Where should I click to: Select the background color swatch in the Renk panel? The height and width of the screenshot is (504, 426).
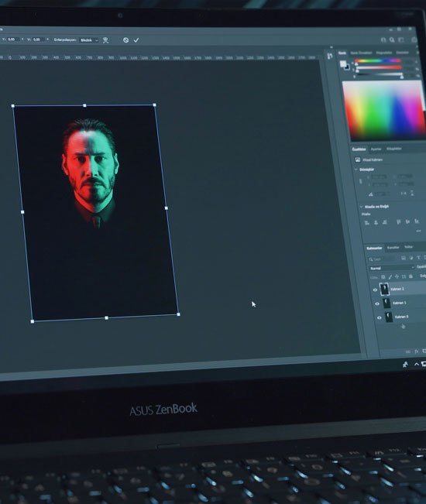coord(347,67)
